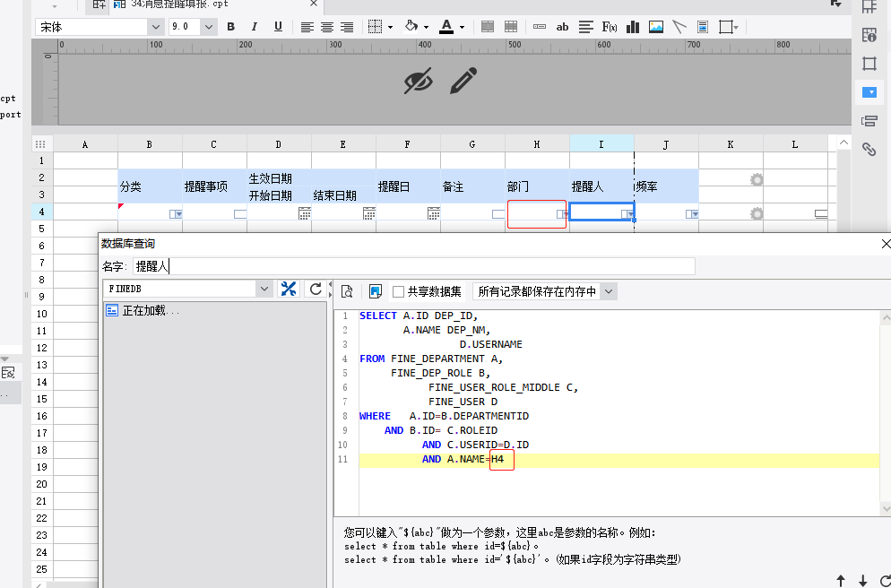Expand the fill color dropdown arrow
This screenshot has width=891, height=588.
426,27
